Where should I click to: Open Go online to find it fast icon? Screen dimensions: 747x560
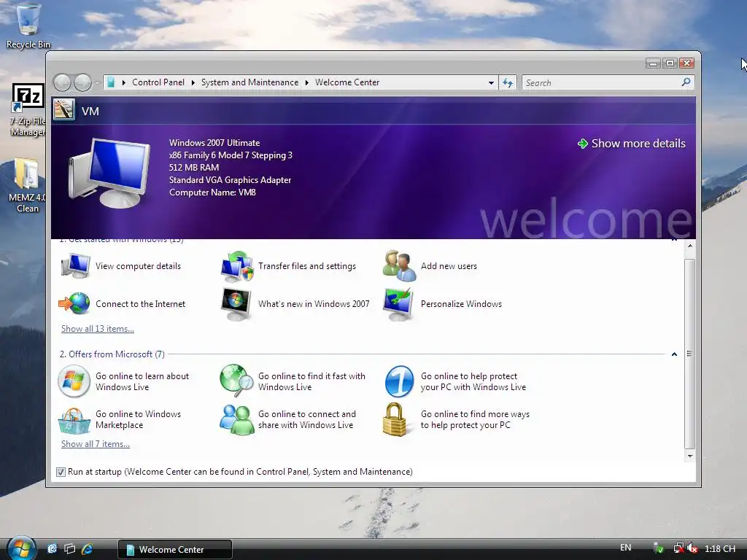tap(236, 381)
